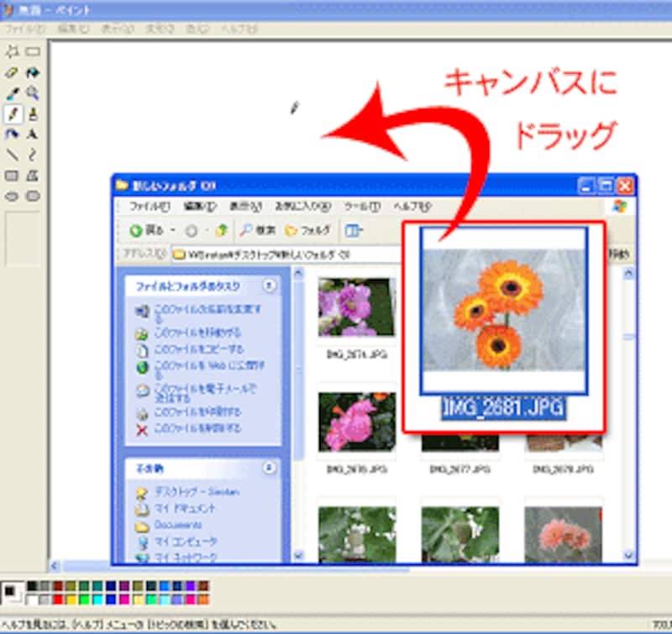The width and height of the screenshot is (672, 634).
Task: Open Explorer's お気に入り(A) menu
Action: 303,207
